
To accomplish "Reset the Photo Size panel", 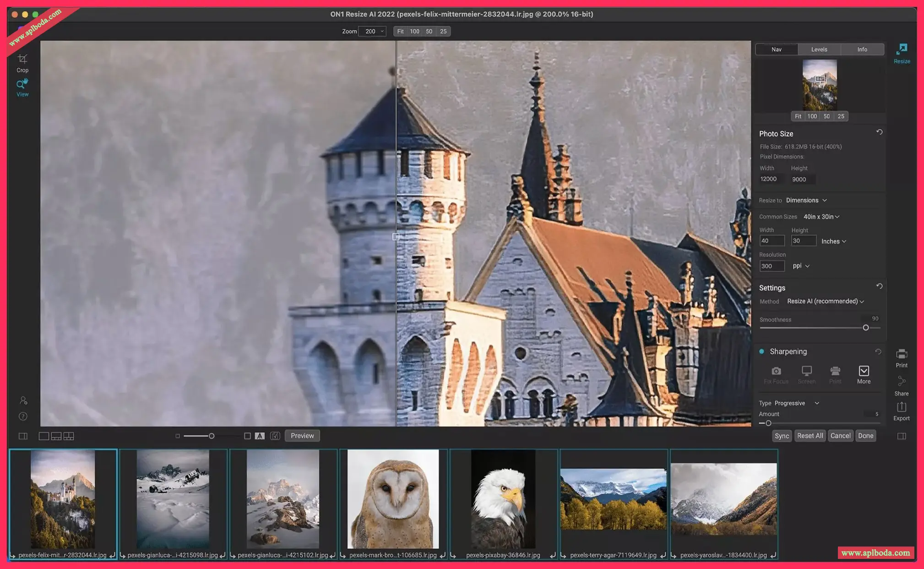I will 879,132.
